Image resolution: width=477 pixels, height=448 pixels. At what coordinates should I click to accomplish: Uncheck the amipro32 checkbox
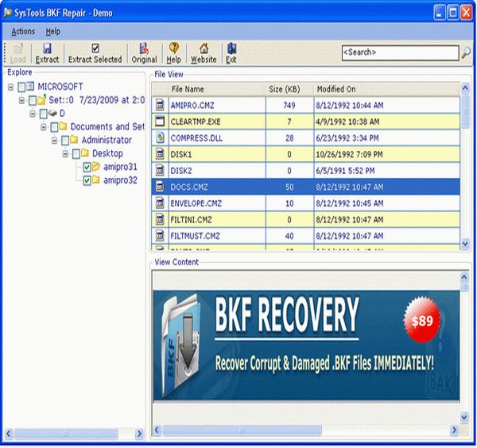(87, 180)
